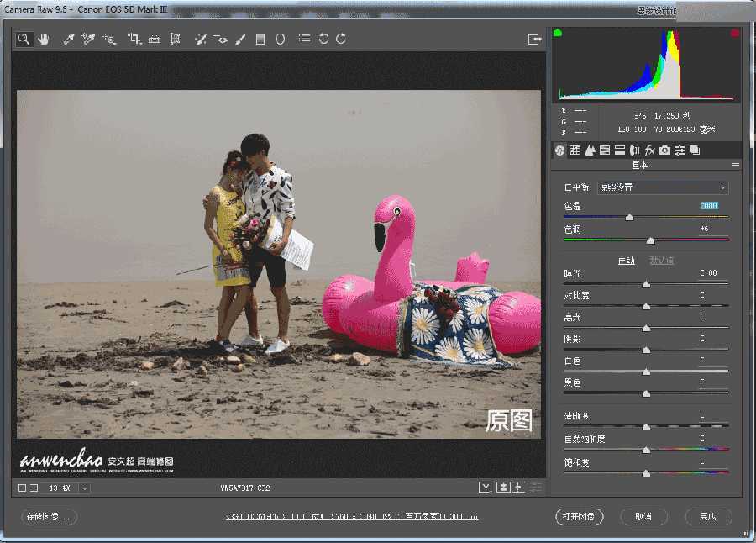Toggle the highlight clipping warning on histogram
The image size is (756, 543).
[734, 32]
